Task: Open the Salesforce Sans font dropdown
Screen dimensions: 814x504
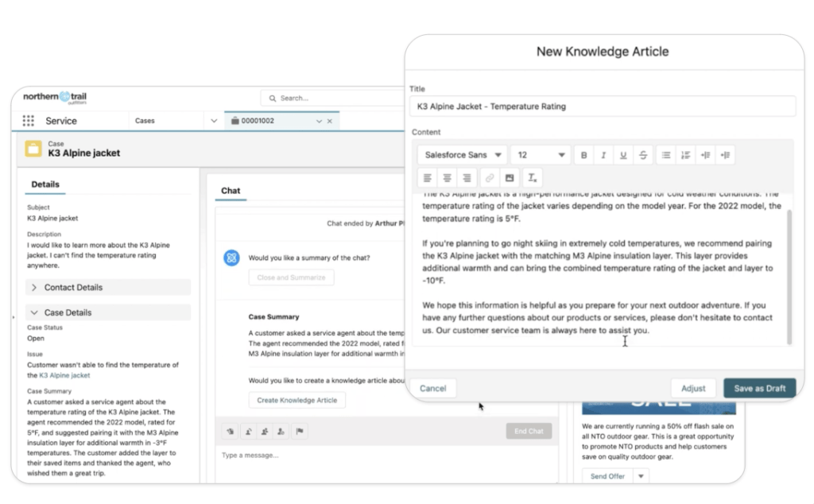Action: point(462,155)
